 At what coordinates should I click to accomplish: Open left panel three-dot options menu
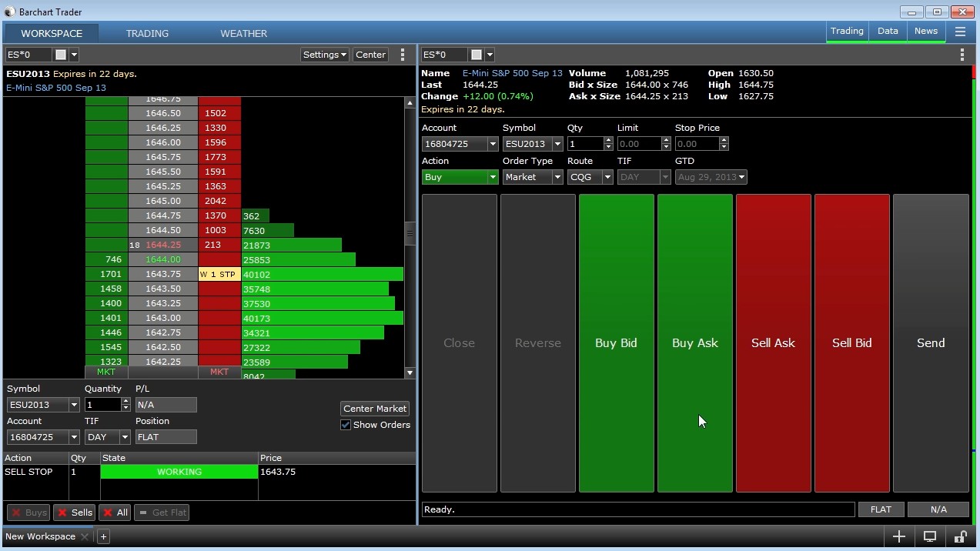click(402, 55)
